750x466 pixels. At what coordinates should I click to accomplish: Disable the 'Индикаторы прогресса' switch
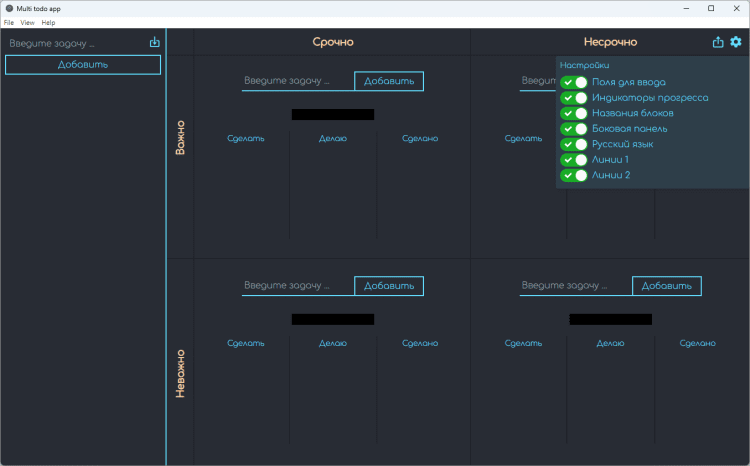click(x=574, y=98)
